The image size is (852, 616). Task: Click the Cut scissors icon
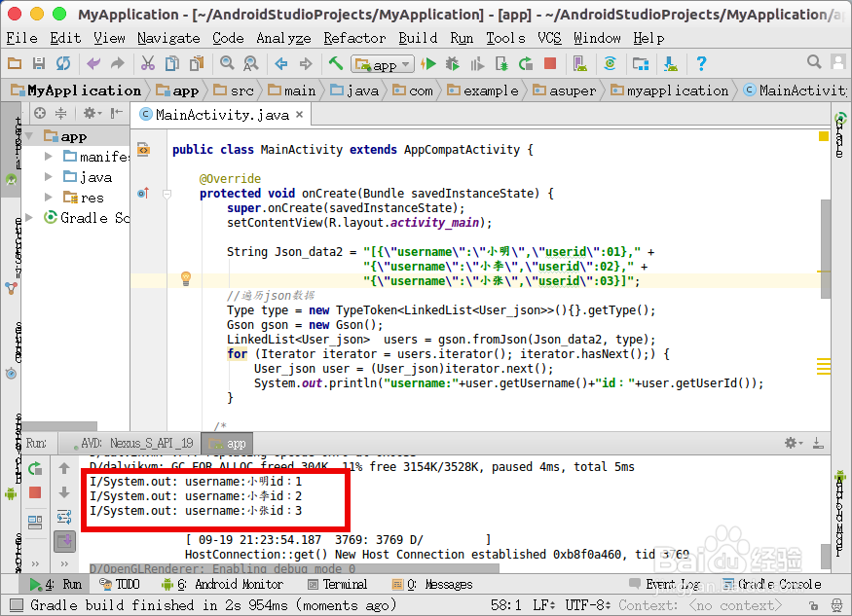click(x=147, y=63)
